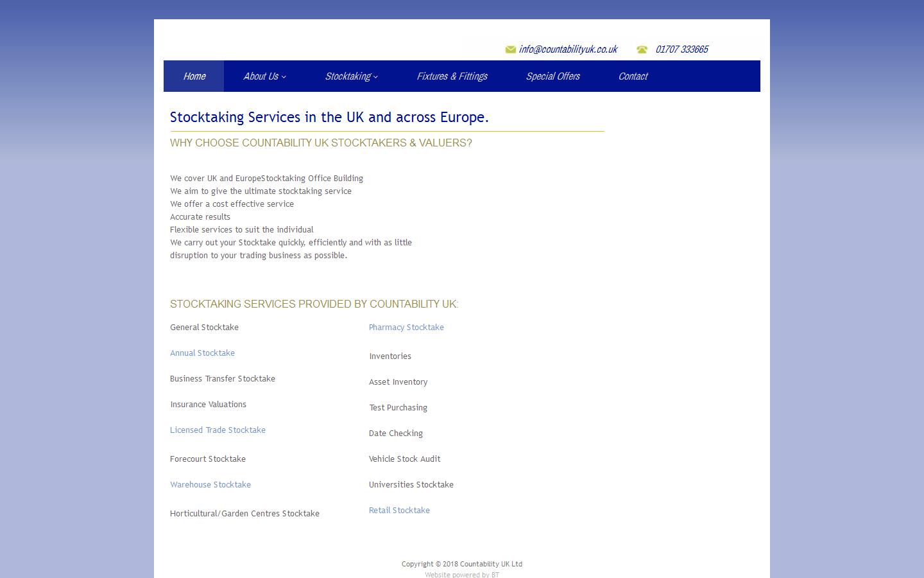Open the Licensed Trade Stocktake link

pos(218,430)
